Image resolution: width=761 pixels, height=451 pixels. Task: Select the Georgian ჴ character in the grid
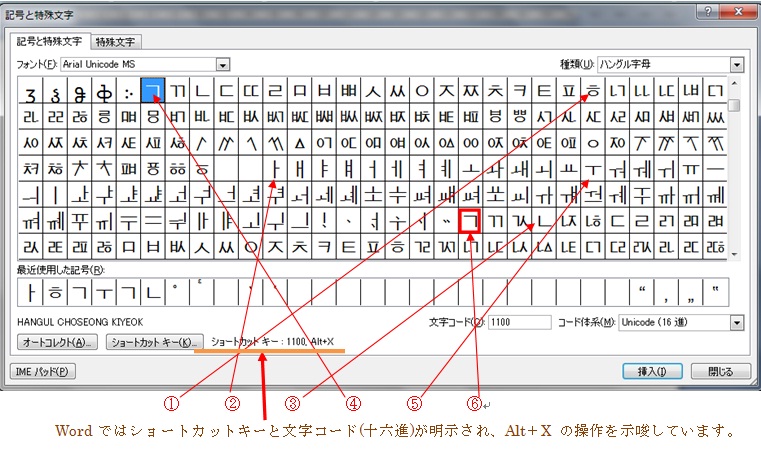[55, 90]
